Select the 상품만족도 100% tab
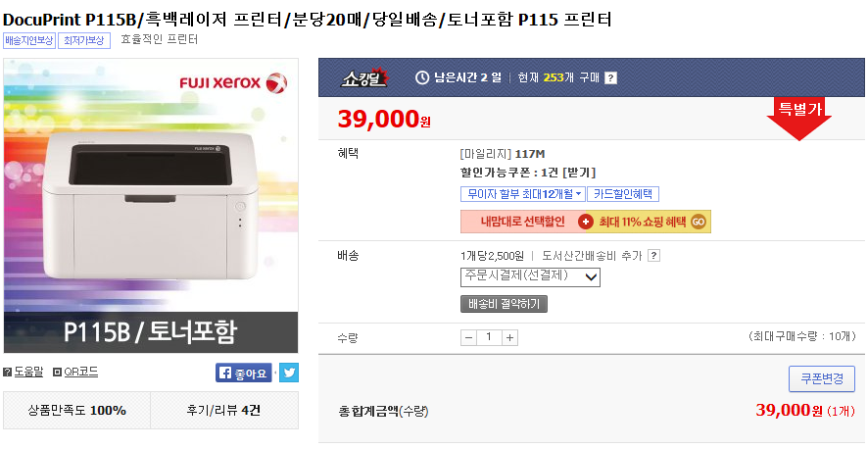The height and width of the screenshot is (449, 868). pyautogui.click(x=77, y=410)
